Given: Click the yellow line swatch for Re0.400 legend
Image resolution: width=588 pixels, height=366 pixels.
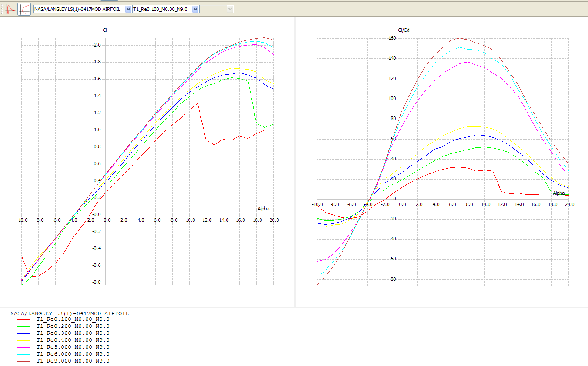Looking at the screenshot, I should click(x=24, y=340).
